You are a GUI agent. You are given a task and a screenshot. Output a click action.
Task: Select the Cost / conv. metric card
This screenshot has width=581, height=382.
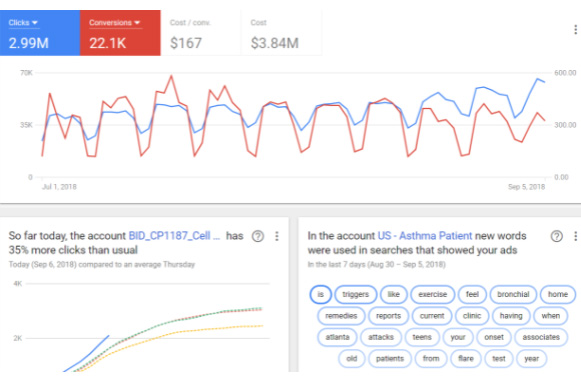200,33
